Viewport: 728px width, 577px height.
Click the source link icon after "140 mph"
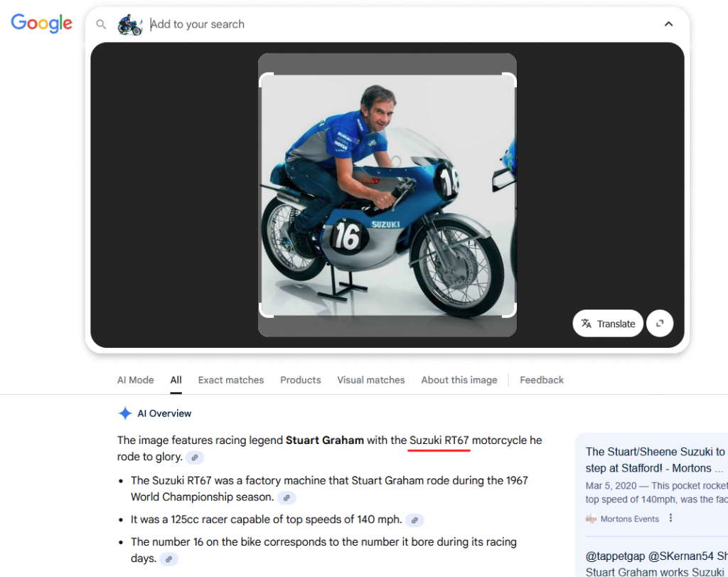414,520
